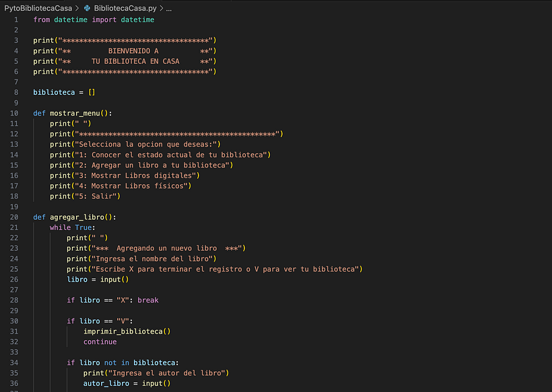Screen dimensions: 552x392
Task: Click the mostrar_menu function name
Action: (74, 112)
